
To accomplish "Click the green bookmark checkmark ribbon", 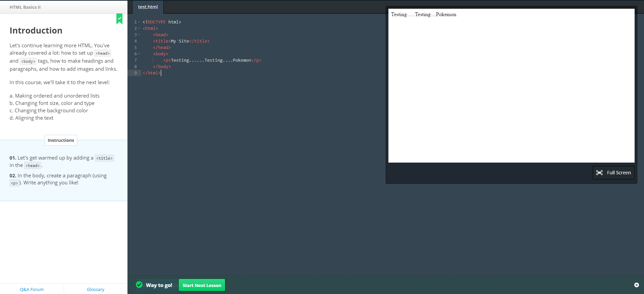I will pyautogui.click(x=119, y=19).
